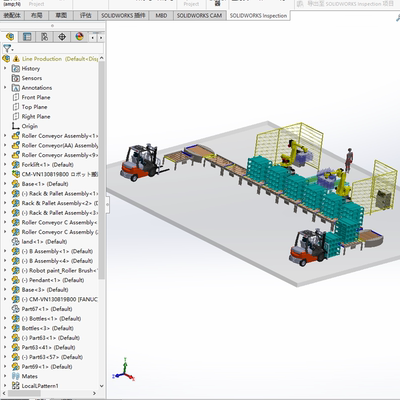Open the PropertyManager tab icon
The width and height of the screenshot is (400, 400).
click(27, 37)
